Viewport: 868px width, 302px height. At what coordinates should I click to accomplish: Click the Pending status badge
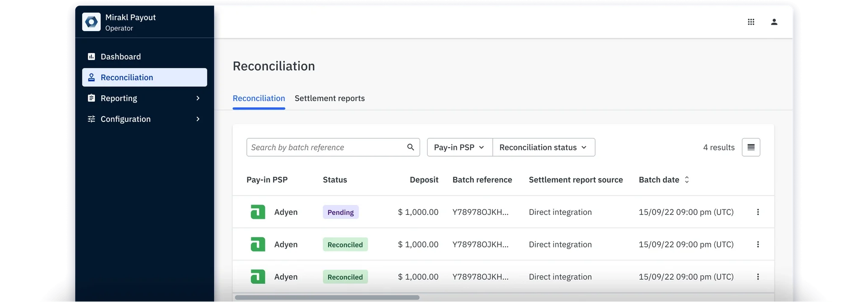coord(340,212)
